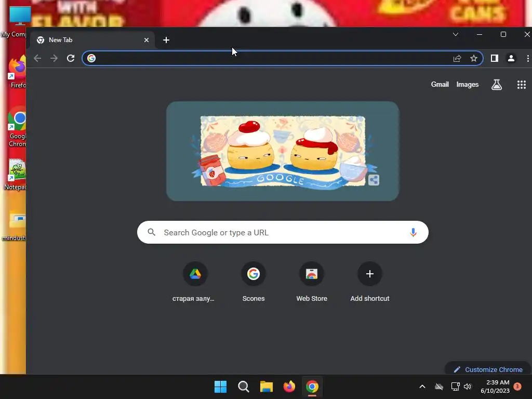The width and height of the screenshot is (532, 399).
Task: Open volume speaker tray icon
Action: pos(468,387)
